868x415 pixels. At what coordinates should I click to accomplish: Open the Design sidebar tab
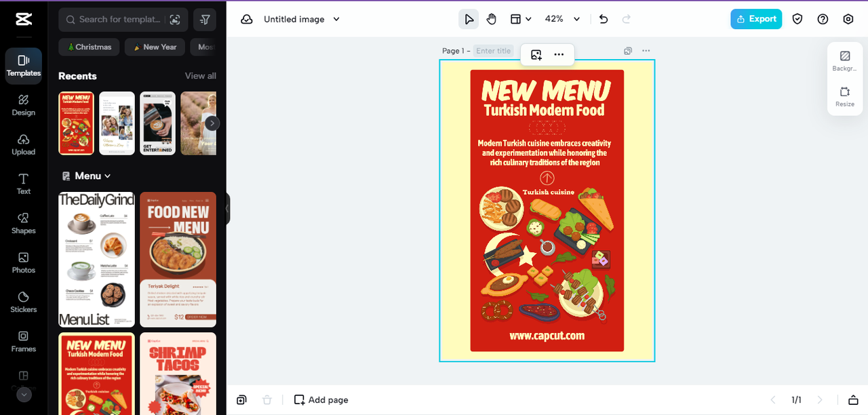pyautogui.click(x=24, y=105)
